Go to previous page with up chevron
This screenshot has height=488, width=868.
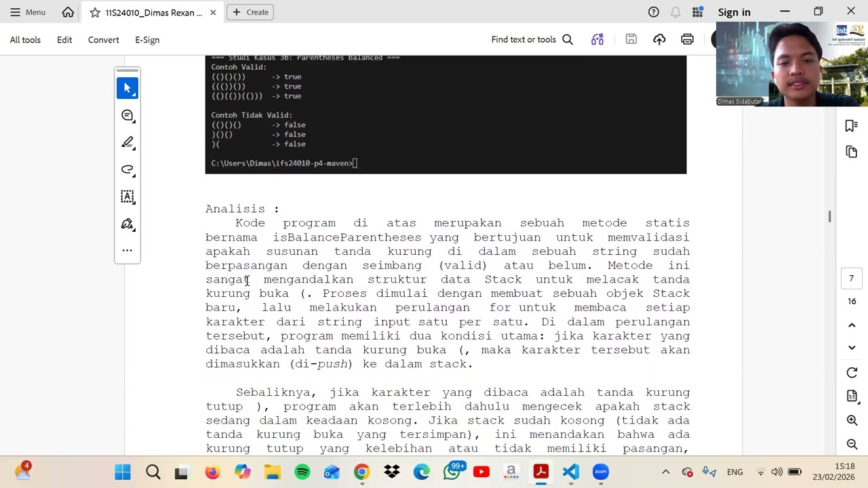[x=852, y=325]
